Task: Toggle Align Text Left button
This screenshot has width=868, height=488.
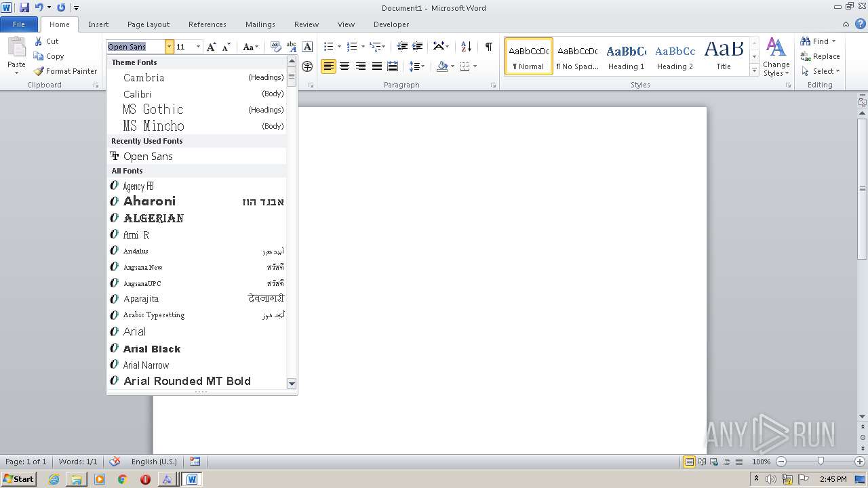Action: (328, 66)
